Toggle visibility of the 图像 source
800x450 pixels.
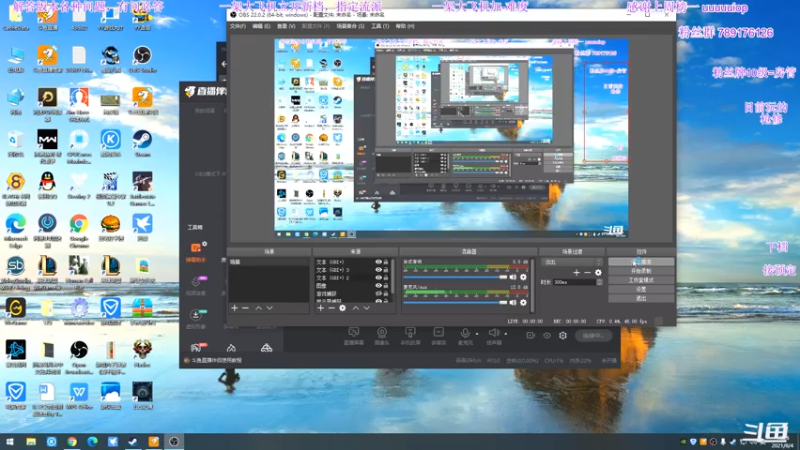click(379, 286)
